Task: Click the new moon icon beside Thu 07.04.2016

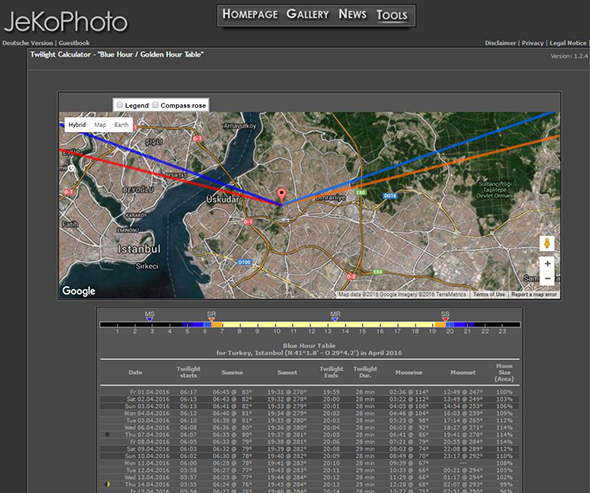Action: (x=107, y=434)
